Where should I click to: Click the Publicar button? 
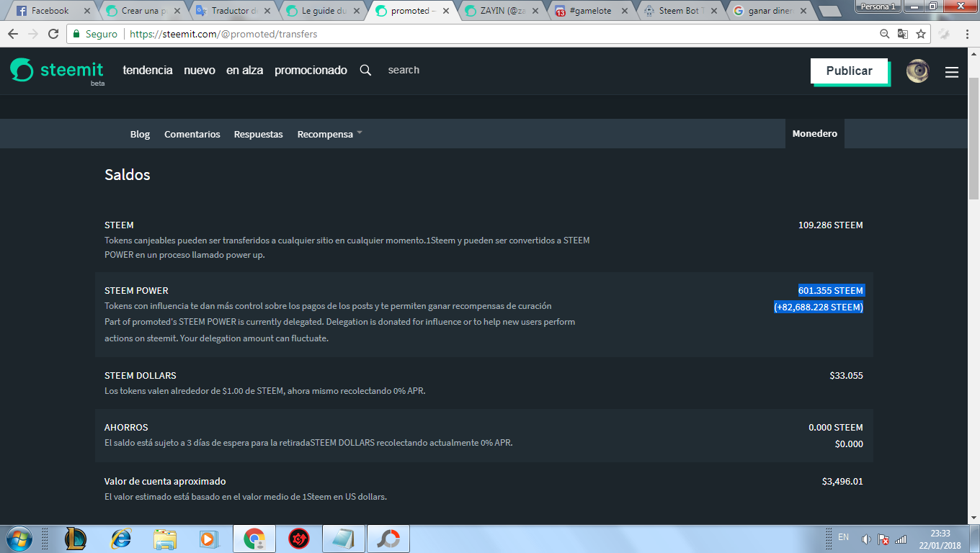(850, 71)
